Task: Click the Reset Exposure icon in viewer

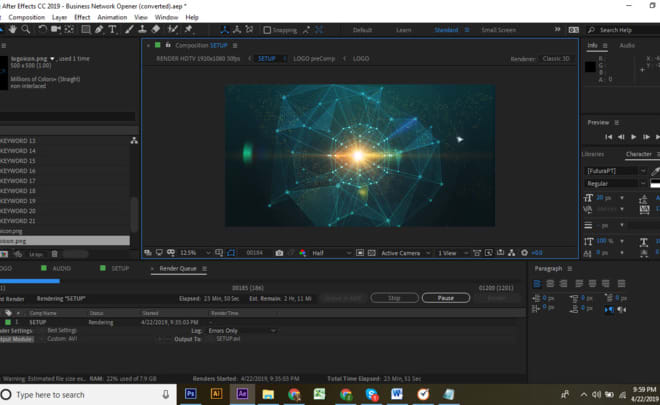Action: tap(524, 253)
